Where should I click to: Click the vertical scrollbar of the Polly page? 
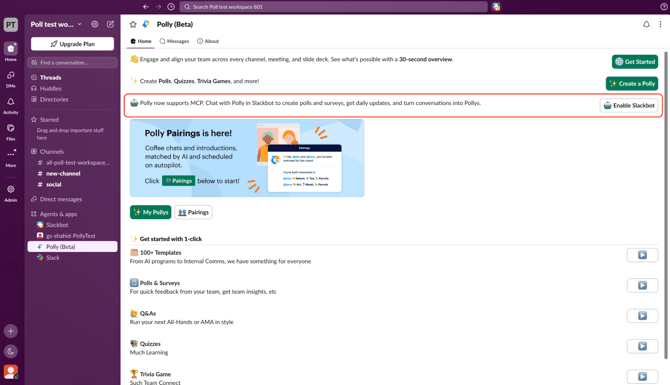[666, 205]
